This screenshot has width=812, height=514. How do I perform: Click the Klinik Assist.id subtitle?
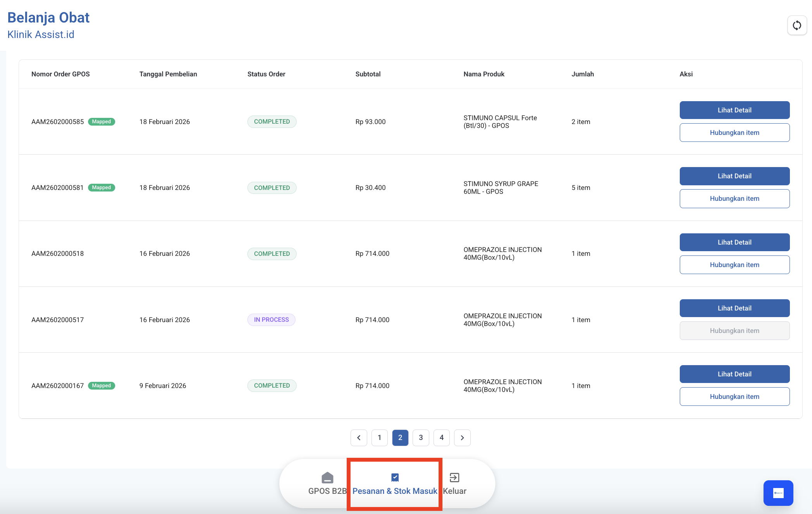pos(41,34)
